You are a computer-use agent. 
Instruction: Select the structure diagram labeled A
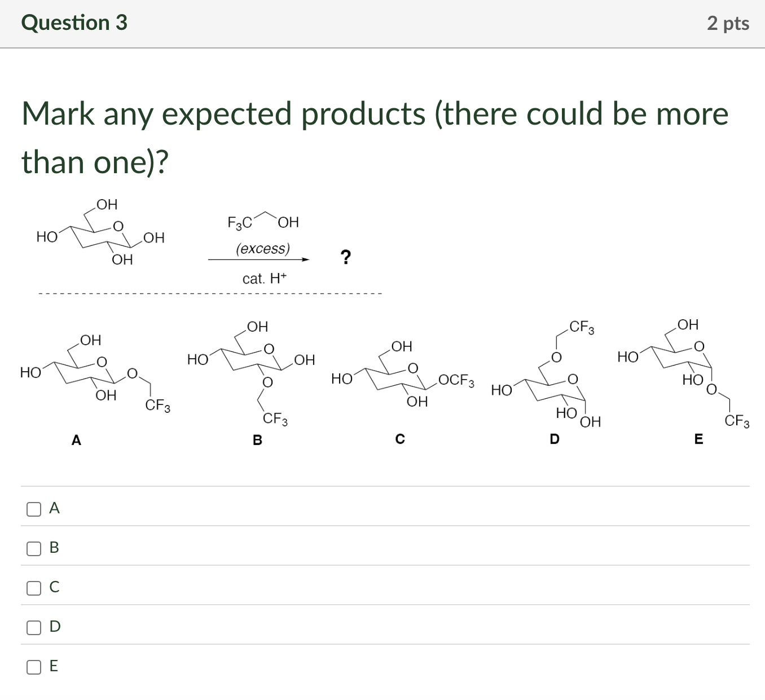click(93, 372)
